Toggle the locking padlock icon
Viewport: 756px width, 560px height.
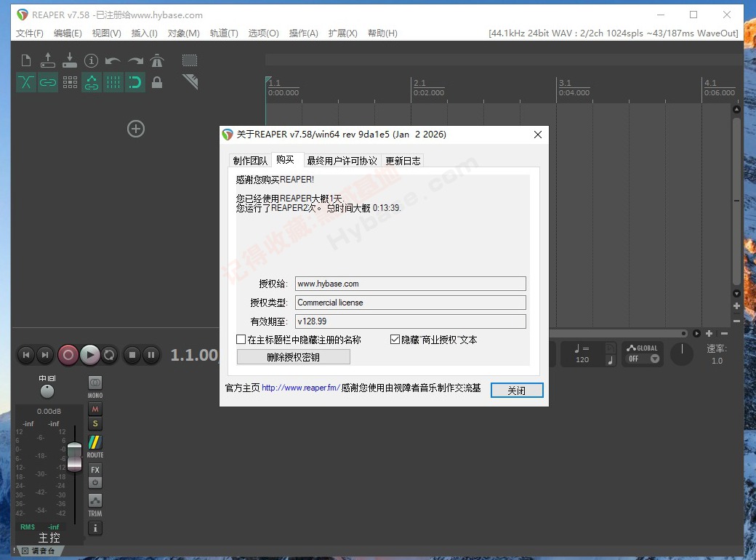pos(157,82)
